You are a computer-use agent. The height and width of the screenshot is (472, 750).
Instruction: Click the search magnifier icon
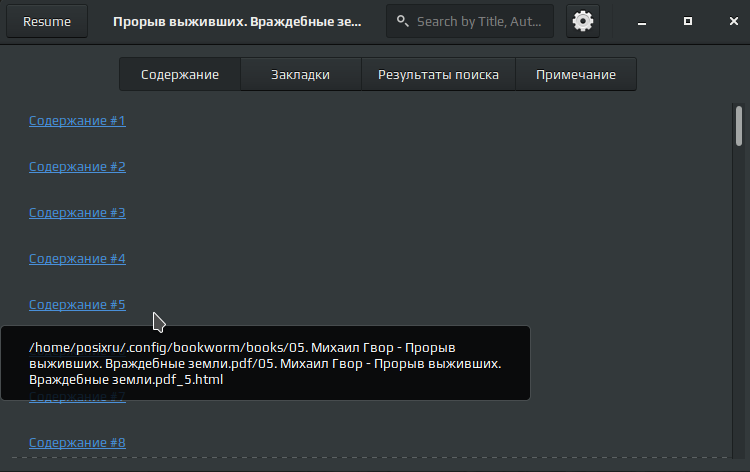[x=403, y=21]
